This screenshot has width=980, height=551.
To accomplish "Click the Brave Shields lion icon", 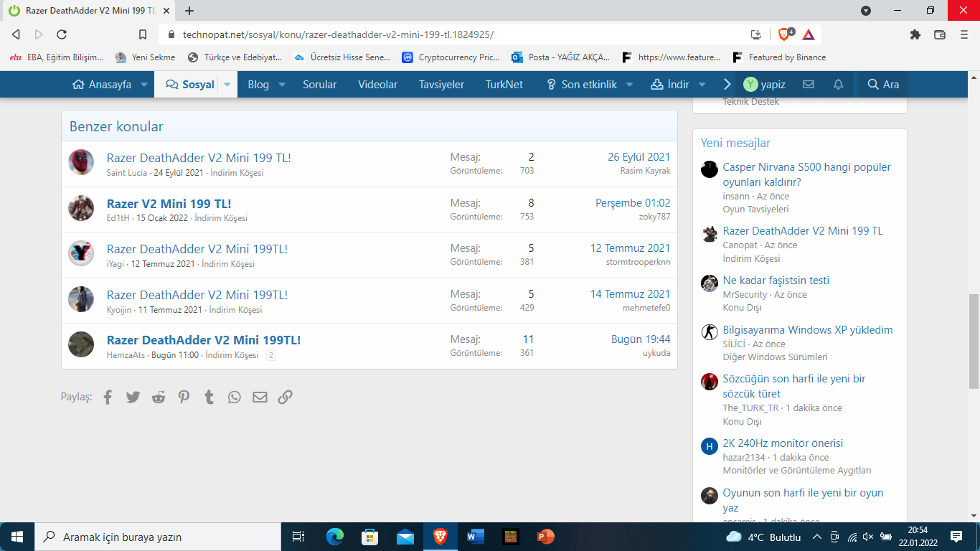I will (x=784, y=34).
